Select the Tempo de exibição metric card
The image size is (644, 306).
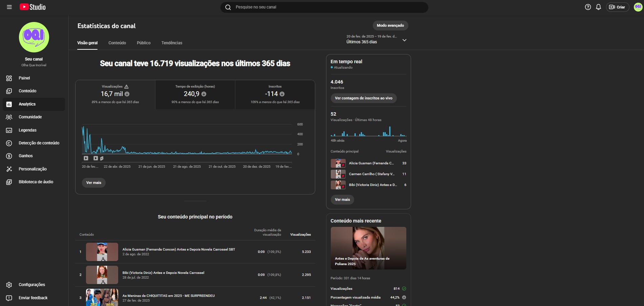pyautogui.click(x=195, y=94)
